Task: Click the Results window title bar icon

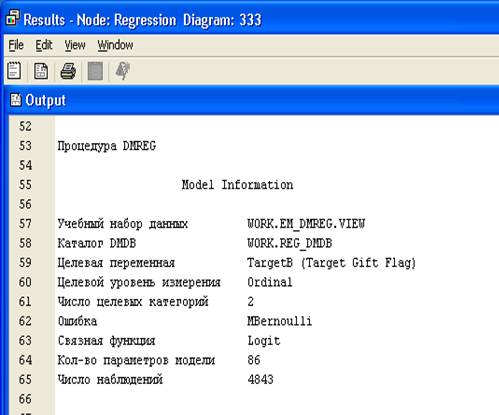Action: (13, 18)
